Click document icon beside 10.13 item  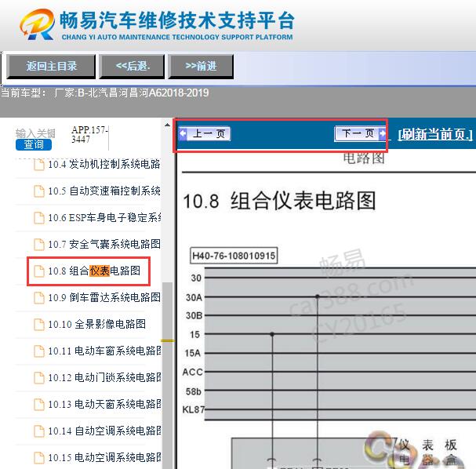pyautogui.click(x=39, y=405)
